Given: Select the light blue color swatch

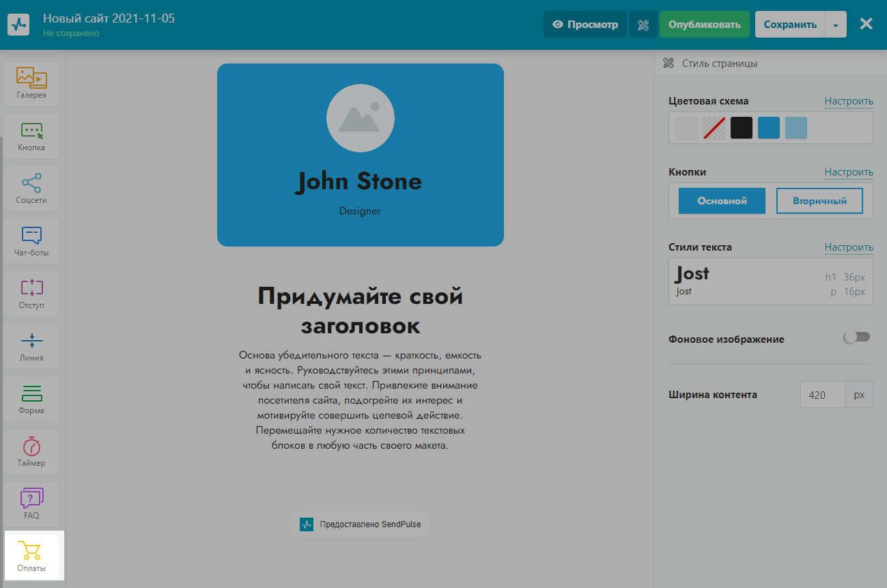Looking at the screenshot, I should coord(796,128).
